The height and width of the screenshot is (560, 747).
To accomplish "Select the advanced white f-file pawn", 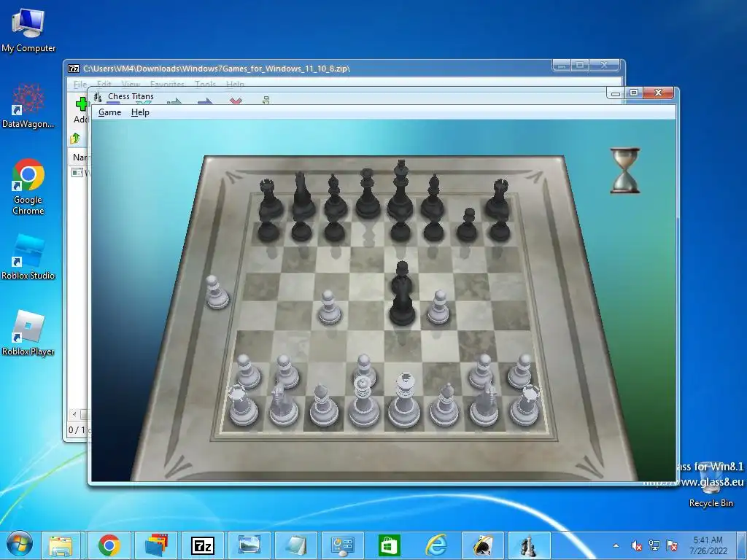I will coord(438,308).
